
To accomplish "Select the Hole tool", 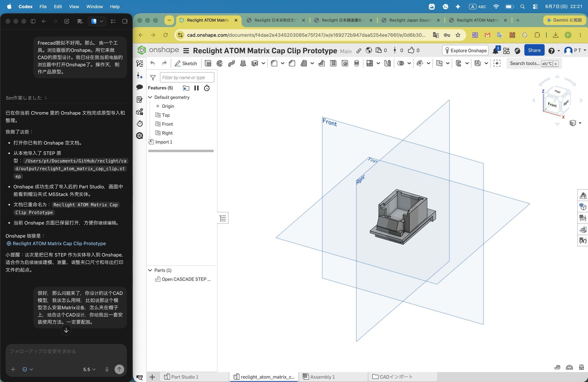I will tap(345, 63).
